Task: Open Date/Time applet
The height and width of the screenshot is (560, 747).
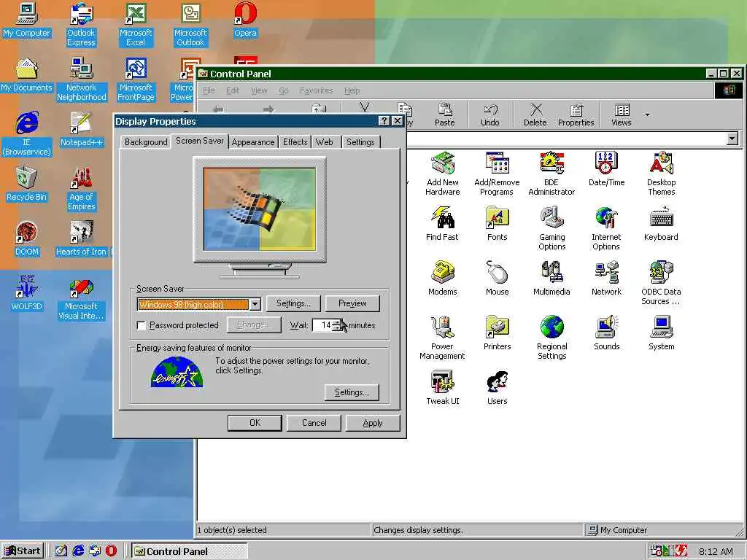Action: [x=606, y=169]
